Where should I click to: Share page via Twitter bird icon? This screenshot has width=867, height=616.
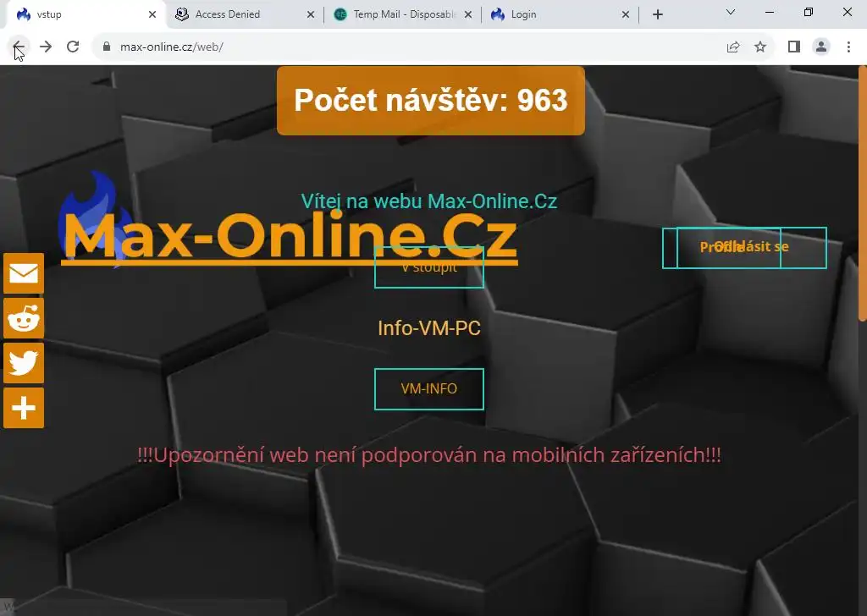[24, 363]
